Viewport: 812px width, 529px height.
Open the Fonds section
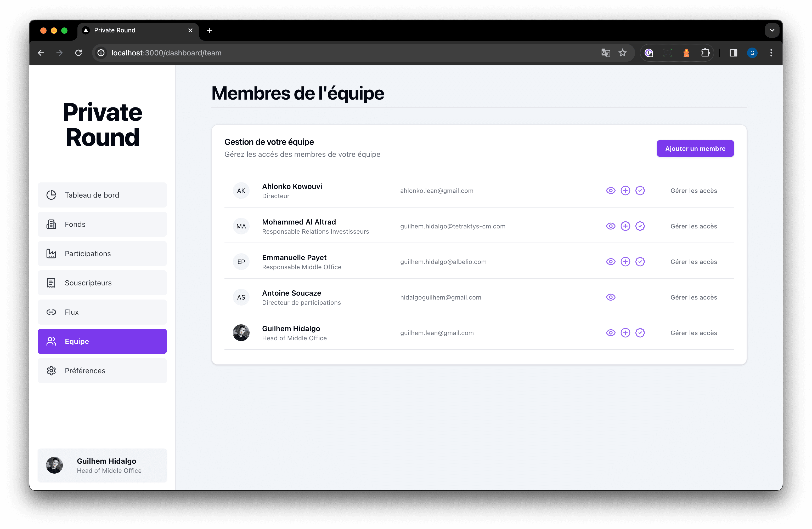tap(102, 224)
